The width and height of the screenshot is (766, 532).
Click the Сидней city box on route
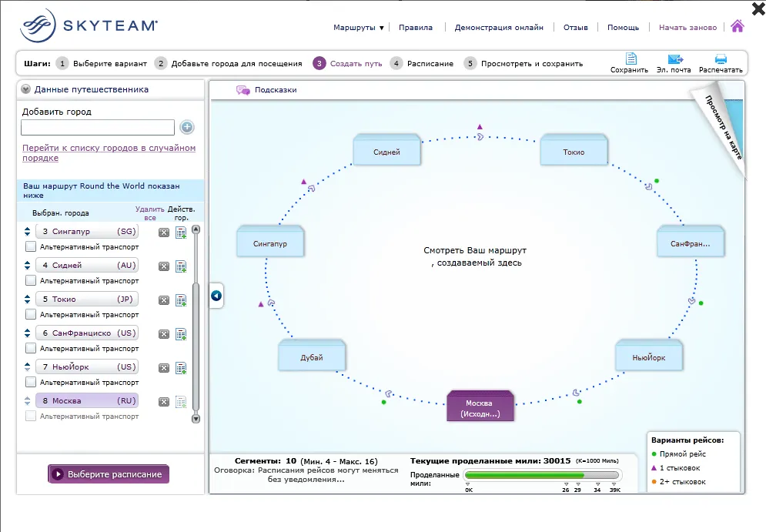(x=386, y=150)
